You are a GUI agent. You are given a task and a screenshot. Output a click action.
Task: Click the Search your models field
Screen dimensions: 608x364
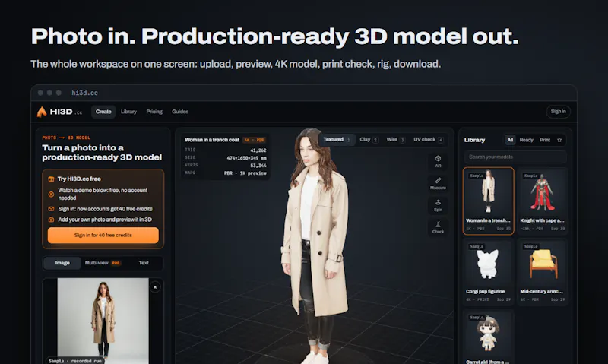point(515,157)
